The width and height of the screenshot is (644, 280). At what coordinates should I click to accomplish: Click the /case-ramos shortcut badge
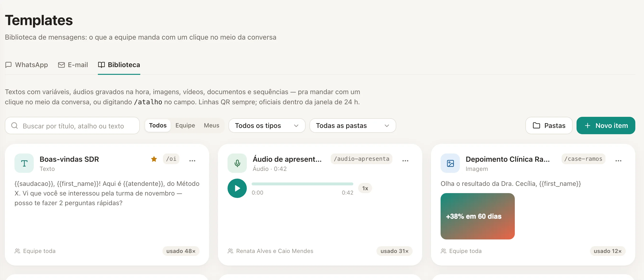583,159
